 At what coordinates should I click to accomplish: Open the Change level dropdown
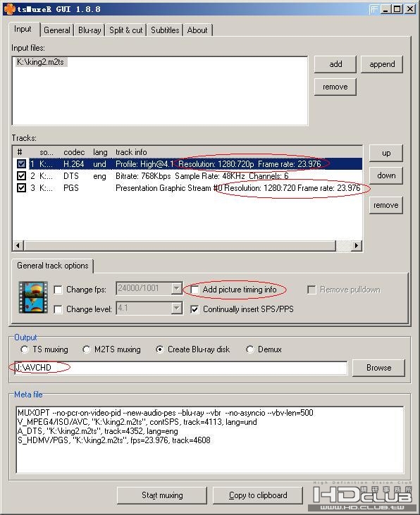click(x=176, y=308)
